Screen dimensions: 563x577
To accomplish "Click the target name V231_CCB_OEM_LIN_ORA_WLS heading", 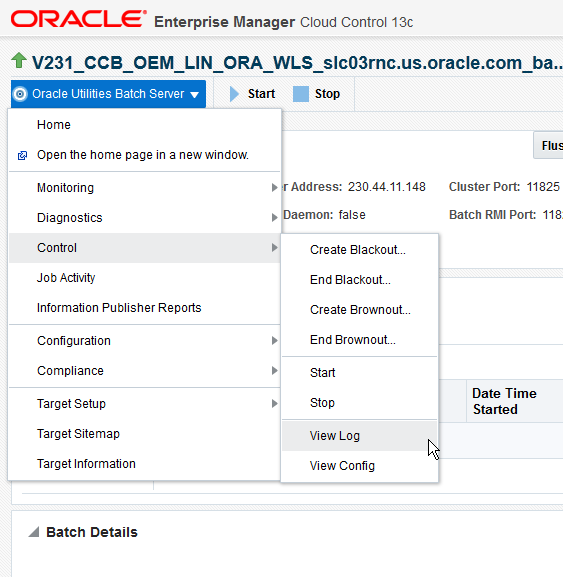I will tap(297, 63).
